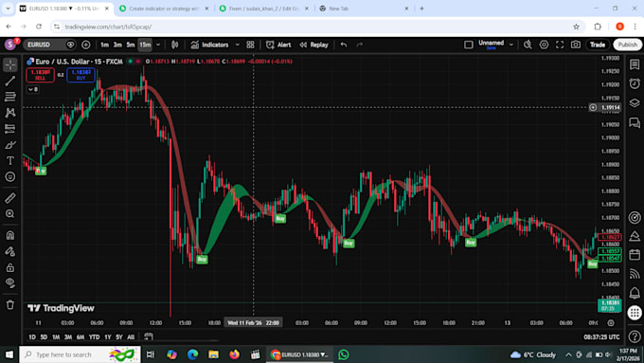
Task: Open the forecasting and measurement tools
Action: point(10,129)
